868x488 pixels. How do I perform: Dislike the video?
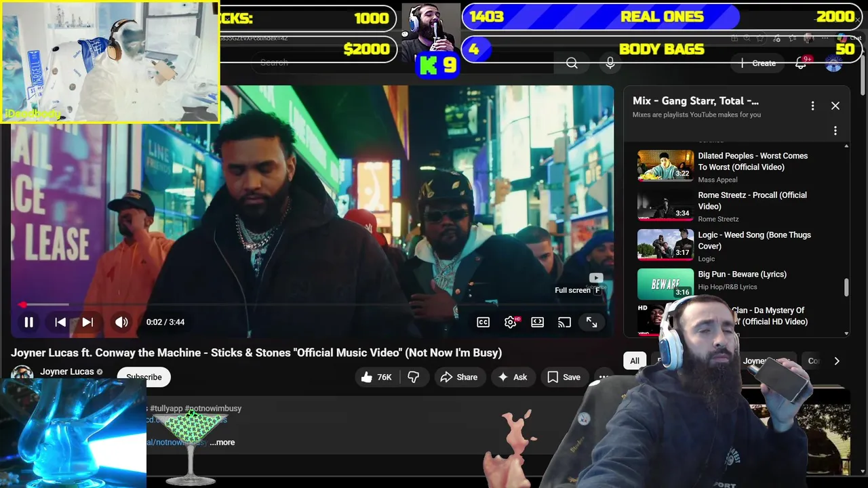(414, 378)
